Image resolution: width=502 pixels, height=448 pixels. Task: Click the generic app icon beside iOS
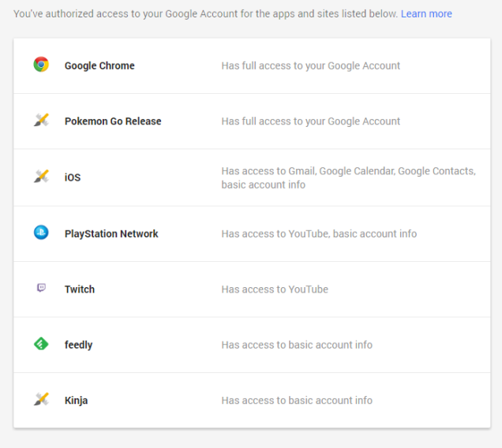[41, 177]
